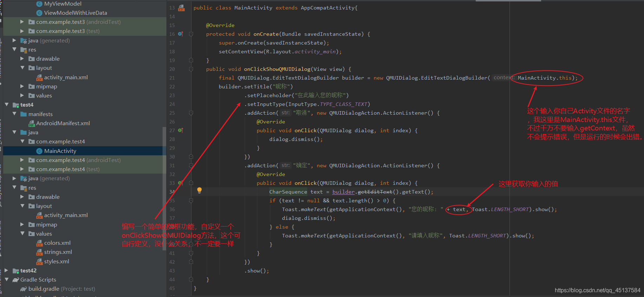Click the deprecated getEditText call

[x=375, y=192]
